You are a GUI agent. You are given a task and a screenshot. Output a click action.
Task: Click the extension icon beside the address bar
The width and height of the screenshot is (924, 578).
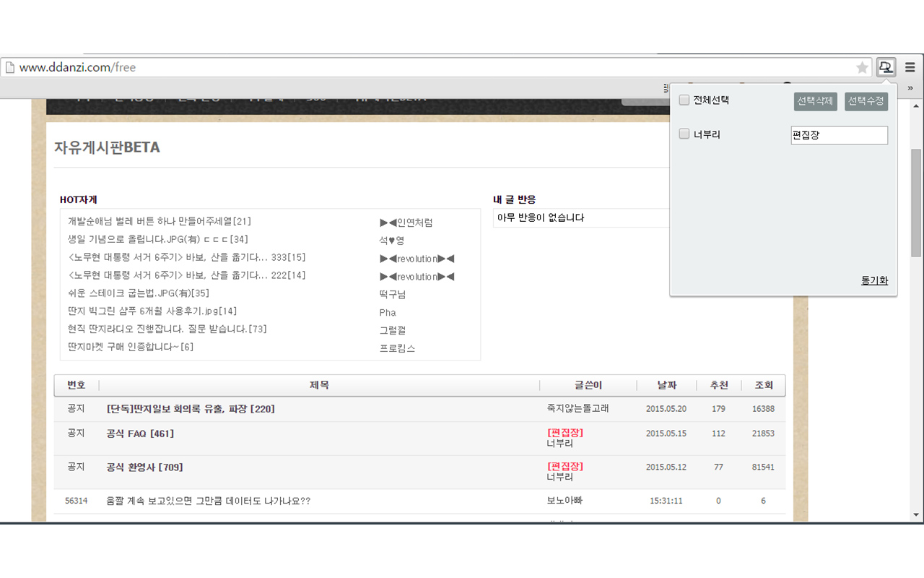[x=886, y=66]
